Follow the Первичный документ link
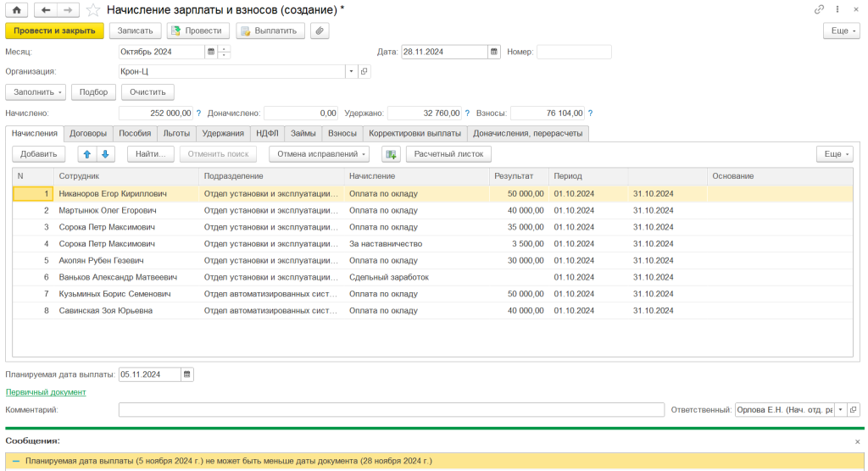This screenshot has height=471, width=868. (46, 392)
